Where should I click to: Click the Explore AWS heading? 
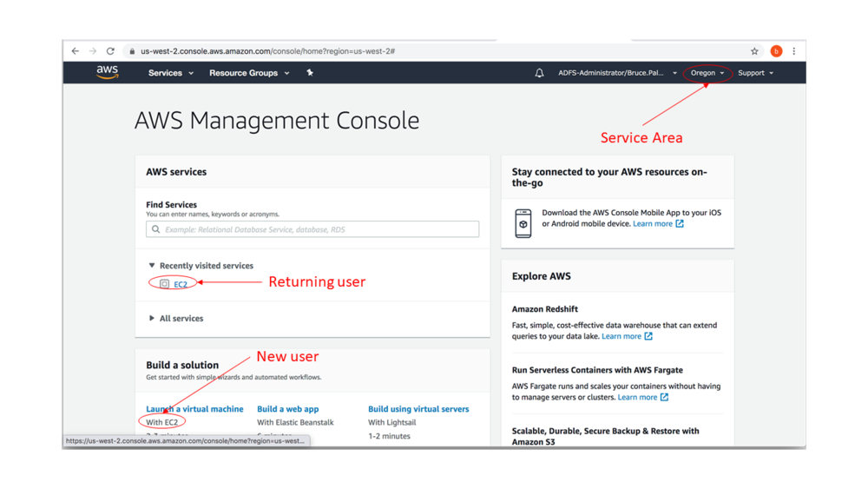[x=542, y=276]
